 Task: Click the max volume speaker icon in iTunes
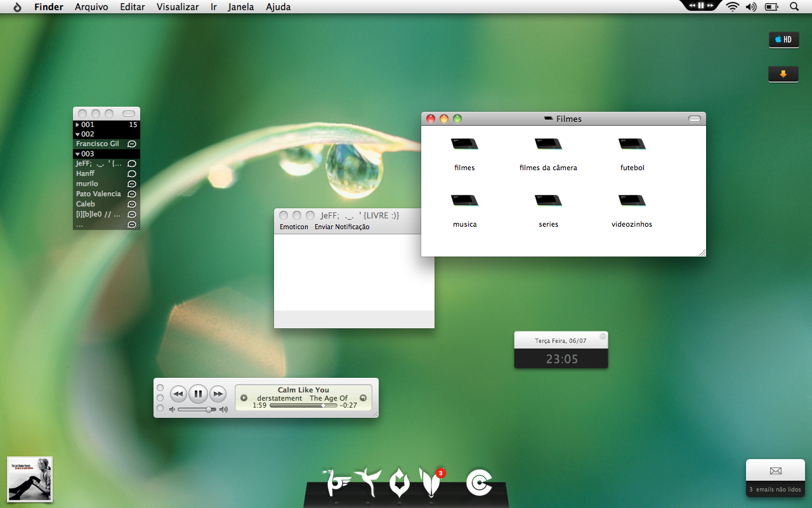(223, 410)
